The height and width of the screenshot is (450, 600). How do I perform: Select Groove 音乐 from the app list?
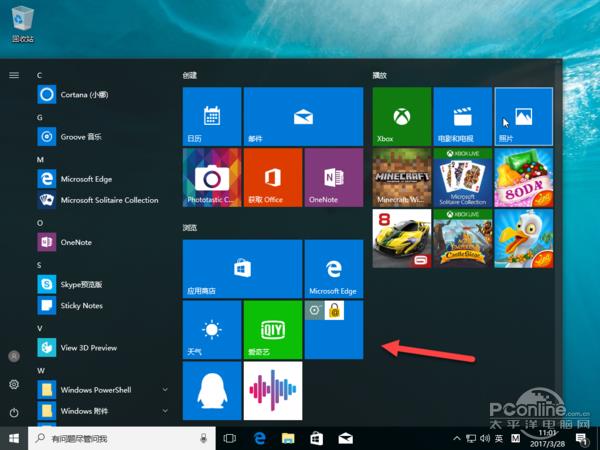[80, 137]
